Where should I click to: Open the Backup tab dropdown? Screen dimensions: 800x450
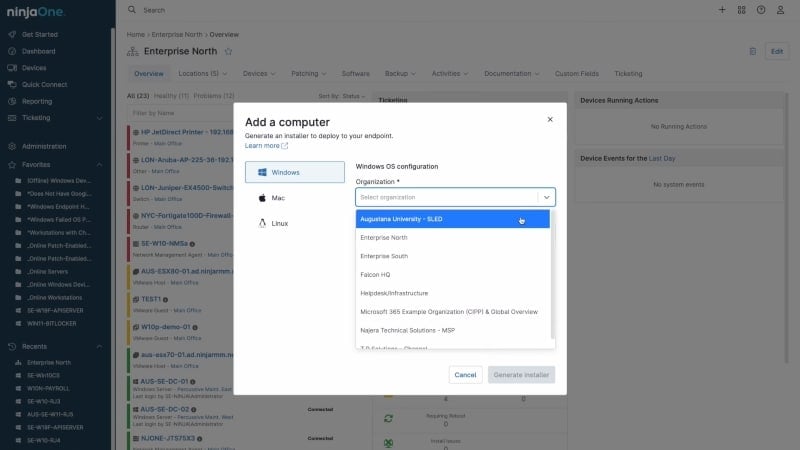tap(400, 74)
